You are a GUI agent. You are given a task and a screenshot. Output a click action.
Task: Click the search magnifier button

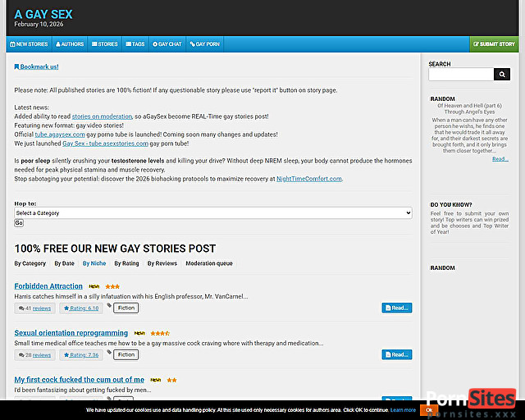(501, 75)
